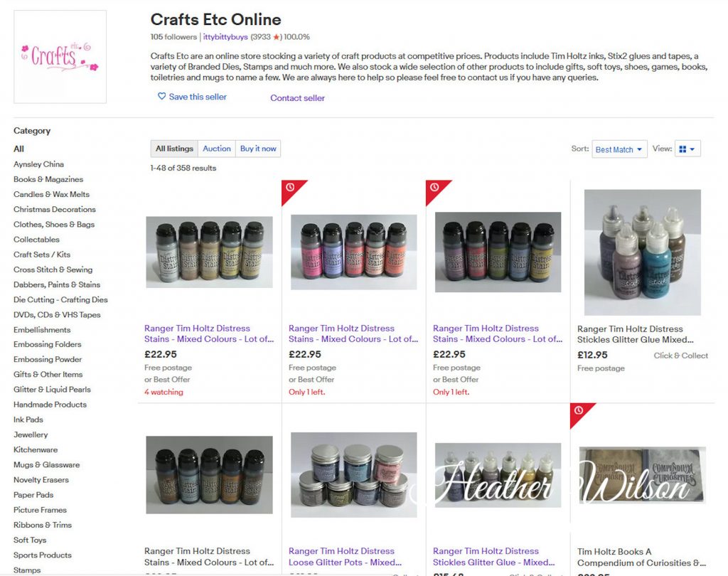
Task: Click the red clock badge on the Compendium listing
Action: coord(579,410)
